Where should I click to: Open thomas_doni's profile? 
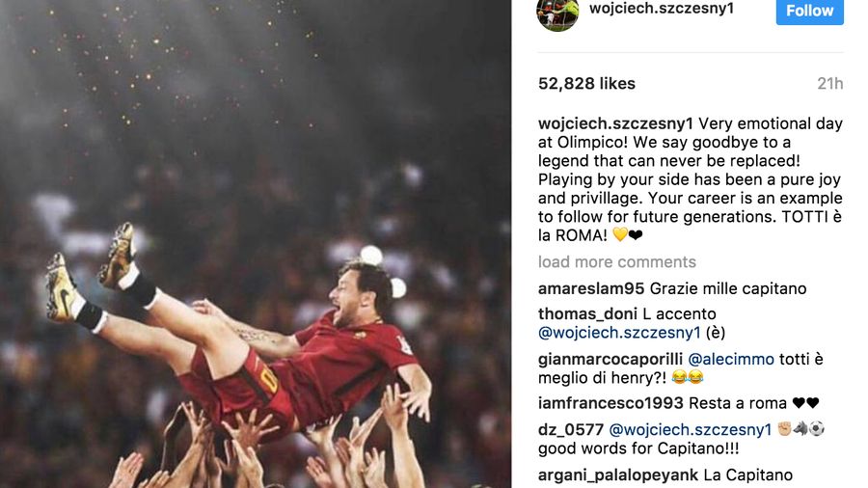[x=586, y=314]
